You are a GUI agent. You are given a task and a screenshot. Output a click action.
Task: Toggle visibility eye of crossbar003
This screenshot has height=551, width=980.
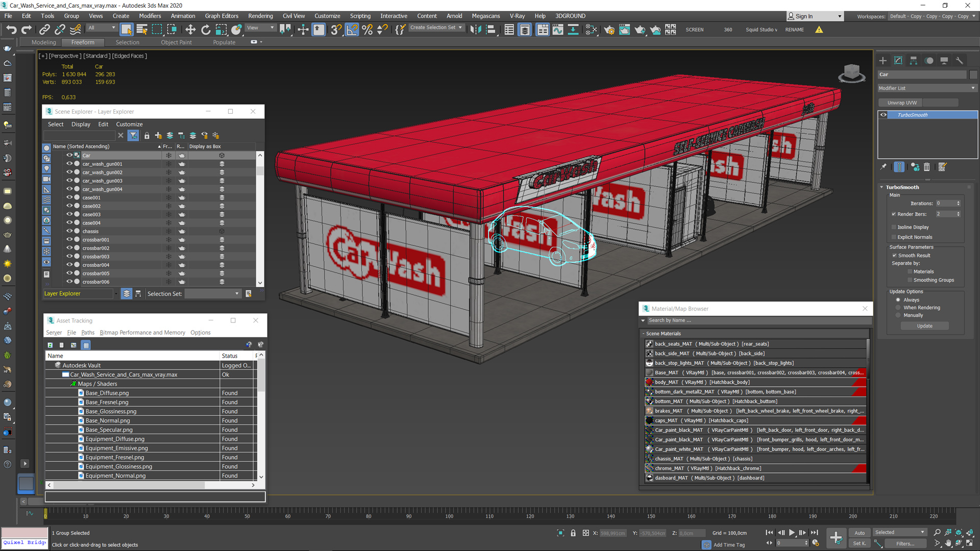pyautogui.click(x=69, y=257)
